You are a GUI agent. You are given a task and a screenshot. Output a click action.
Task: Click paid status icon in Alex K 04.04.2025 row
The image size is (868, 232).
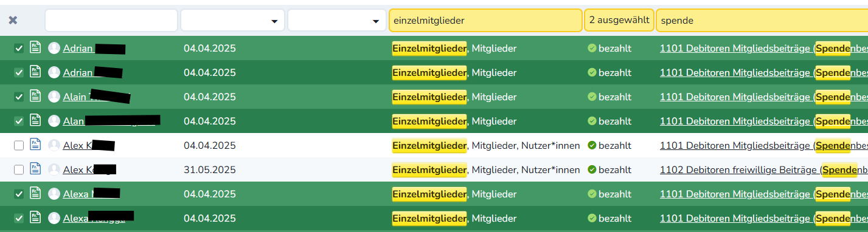pos(592,145)
